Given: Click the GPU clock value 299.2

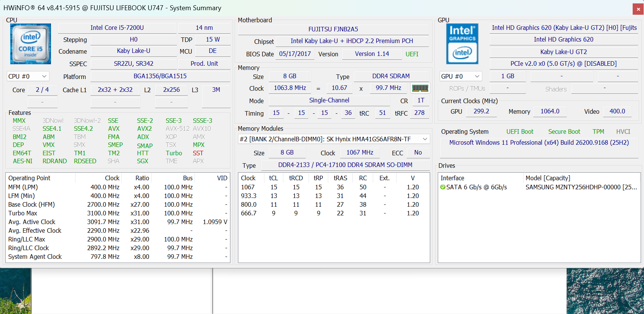Looking at the screenshot, I should (x=481, y=111).
